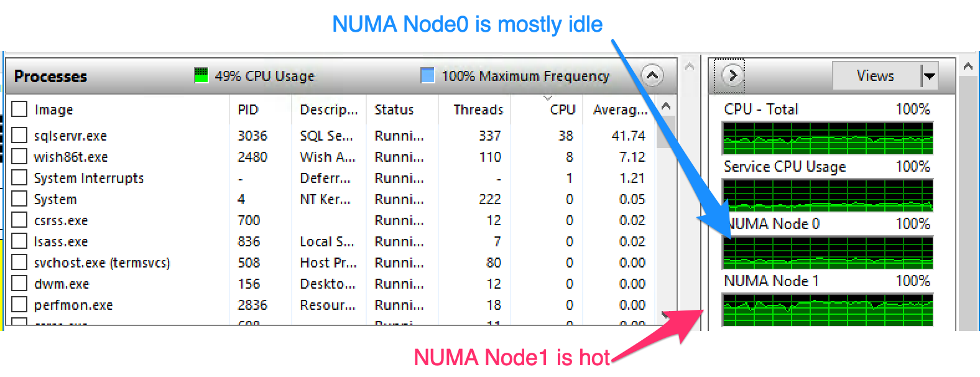Check the sqlservr.exe process checkbox
Screen dimensions: 980x377
20,136
